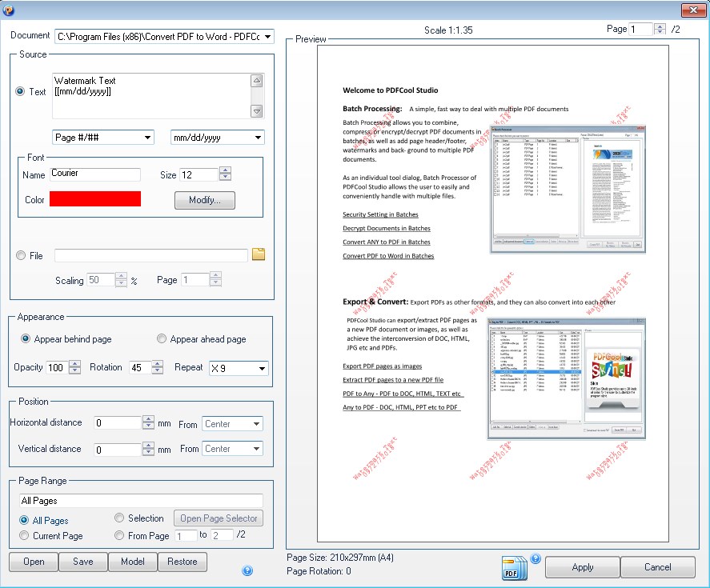Click the application logo in title bar
Image resolution: width=710 pixels, height=588 pixels.
click(8, 10)
